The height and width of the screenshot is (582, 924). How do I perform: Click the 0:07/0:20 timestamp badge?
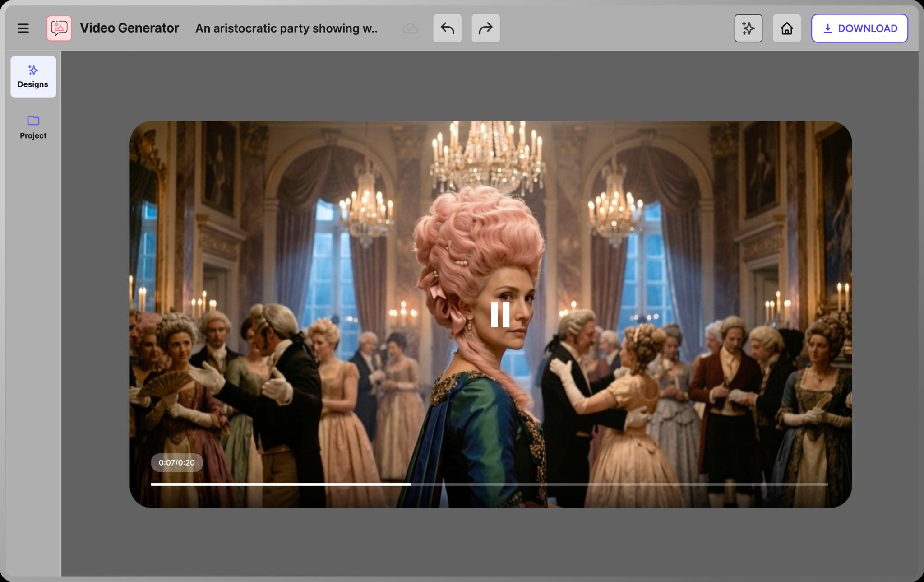[177, 462]
